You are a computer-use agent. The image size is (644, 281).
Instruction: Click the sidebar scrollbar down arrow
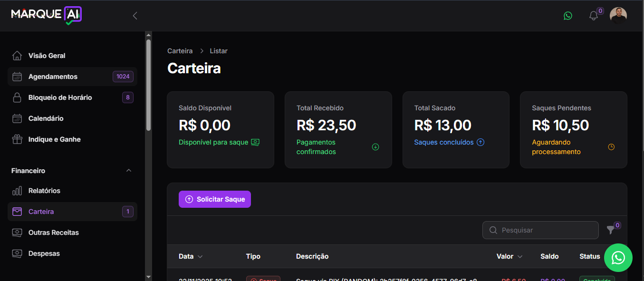pyautogui.click(x=148, y=277)
